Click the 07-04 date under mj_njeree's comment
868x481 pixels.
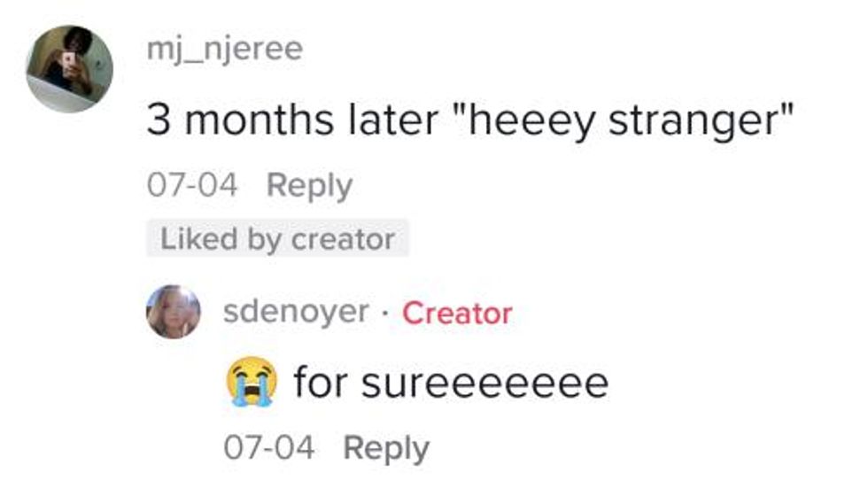[193, 185]
